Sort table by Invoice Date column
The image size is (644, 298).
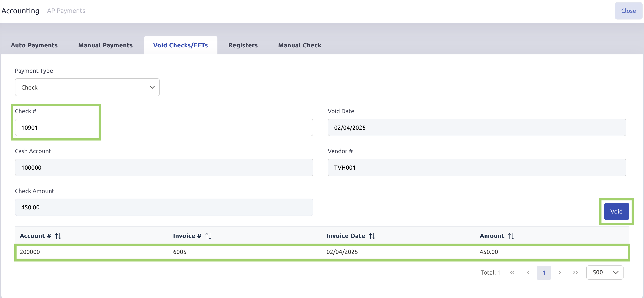(372, 236)
